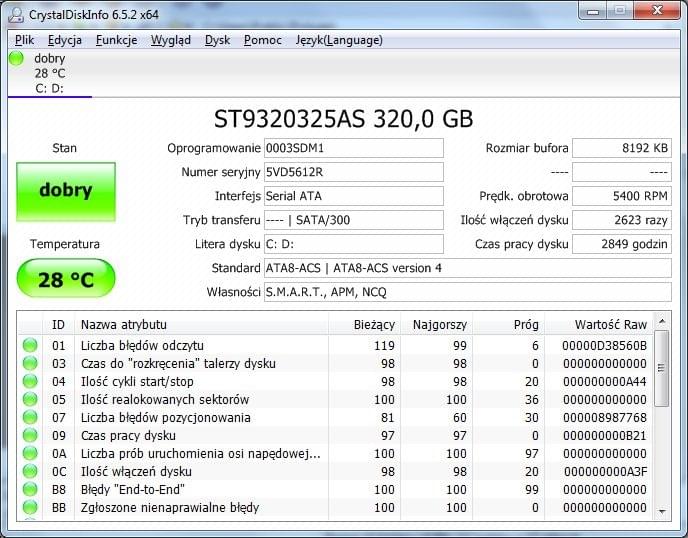Click the green status dot for attribute 05
This screenshot has height=538, width=688.
[x=30, y=399]
